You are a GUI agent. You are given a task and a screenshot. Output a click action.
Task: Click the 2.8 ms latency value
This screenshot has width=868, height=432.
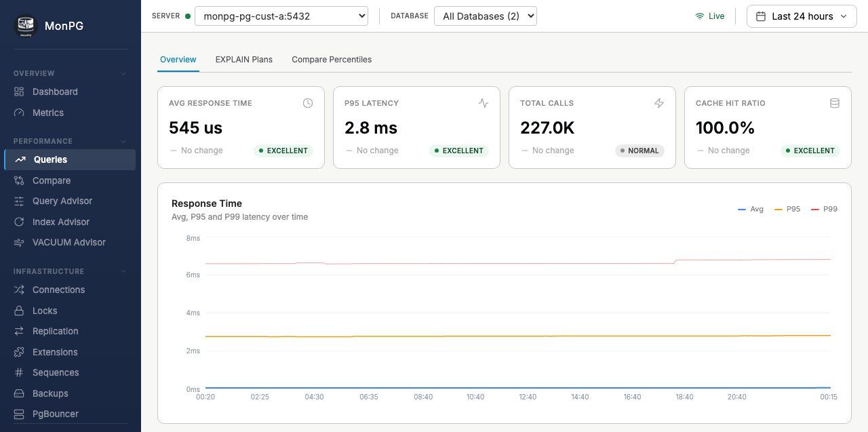[x=371, y=127]
